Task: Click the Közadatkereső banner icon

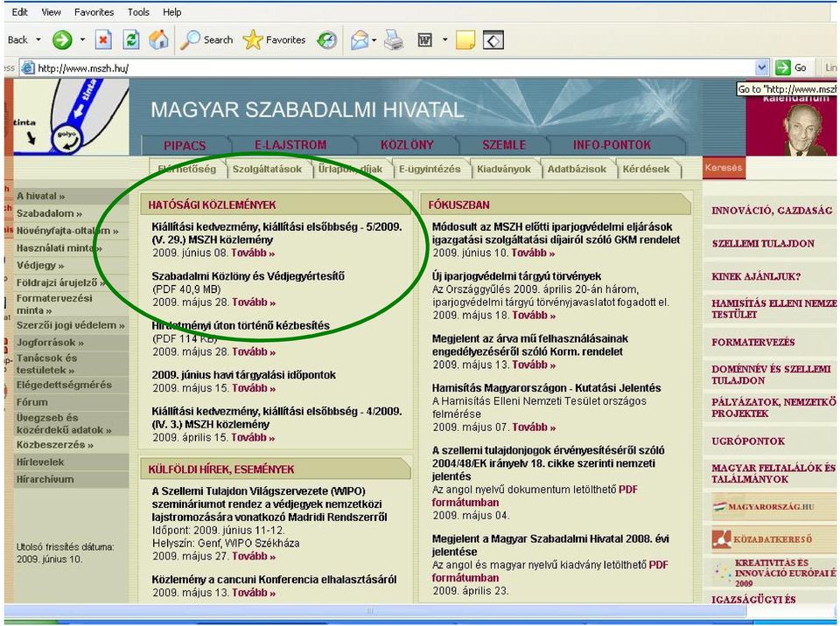Action: pyautogui.click(x=721, y=539)
